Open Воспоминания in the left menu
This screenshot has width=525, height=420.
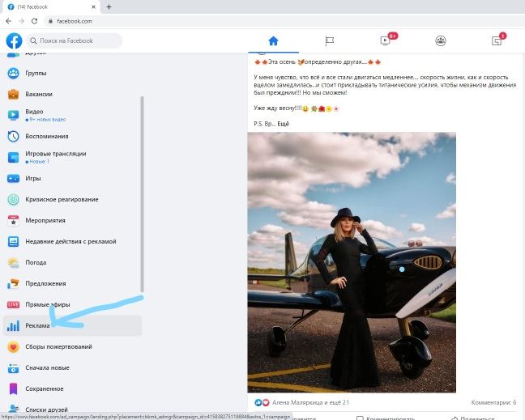[x=47, y=137]
